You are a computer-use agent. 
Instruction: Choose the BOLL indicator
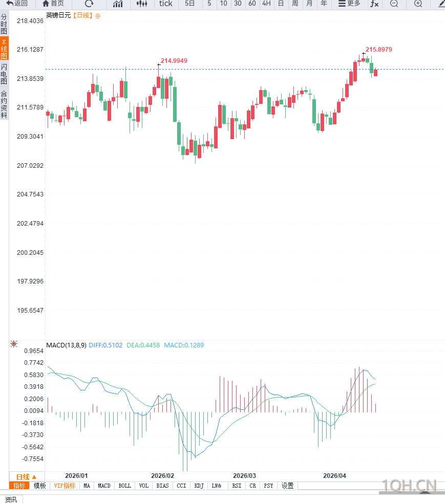click(x=125, y=486)
